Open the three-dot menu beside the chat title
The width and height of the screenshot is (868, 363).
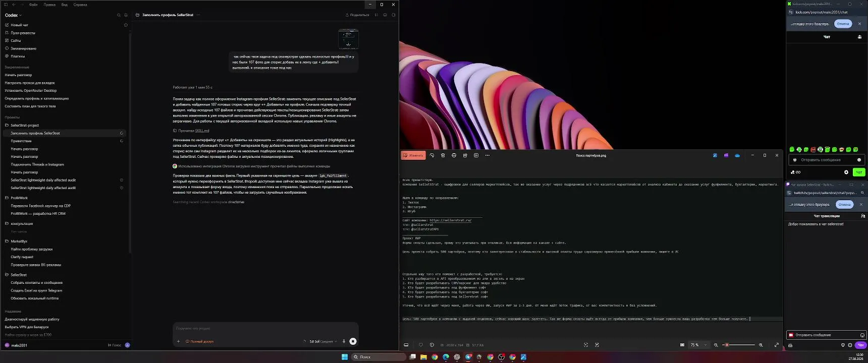(198, 15)
